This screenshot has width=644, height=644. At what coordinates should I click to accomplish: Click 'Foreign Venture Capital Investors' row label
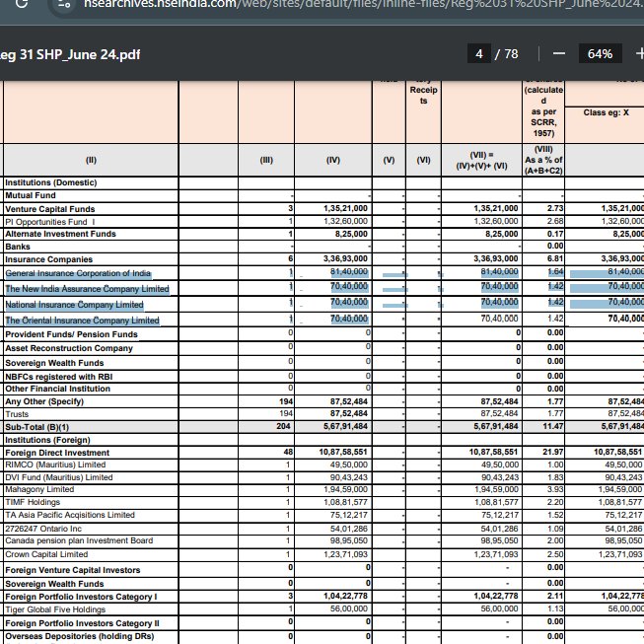point(73,570)
